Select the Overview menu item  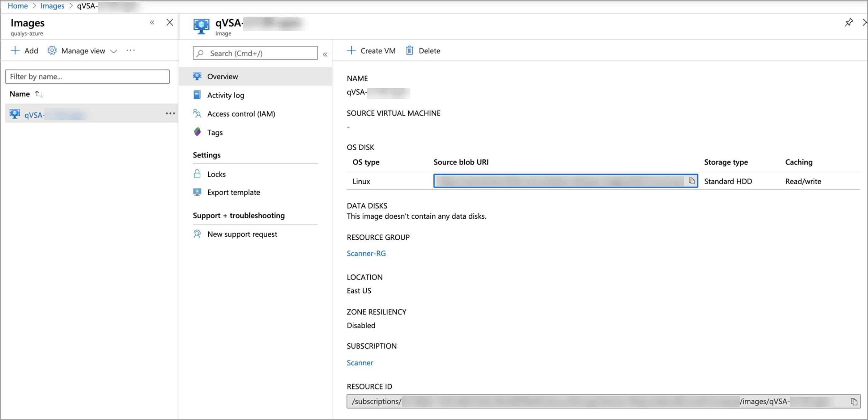pos(222,76)
